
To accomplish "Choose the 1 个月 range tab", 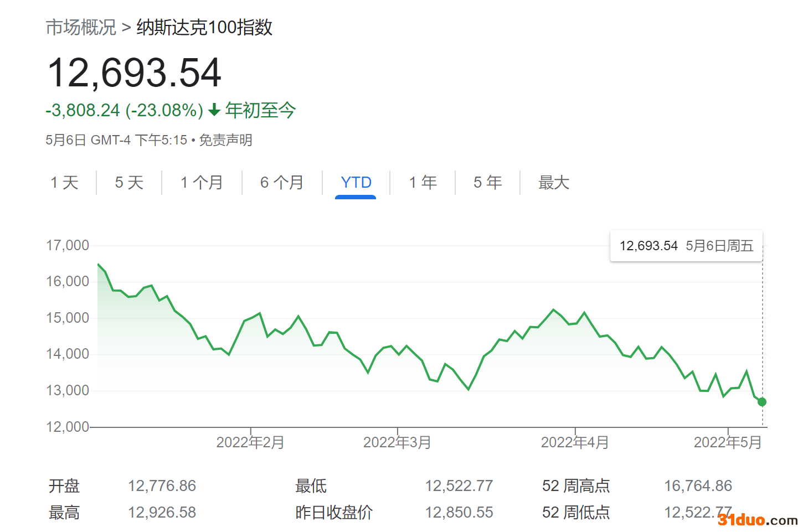I will pos(202,182).
